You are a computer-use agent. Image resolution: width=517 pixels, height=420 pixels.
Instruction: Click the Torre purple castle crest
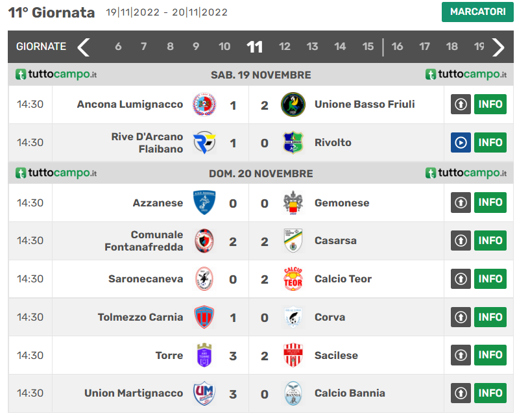[204, 355]
